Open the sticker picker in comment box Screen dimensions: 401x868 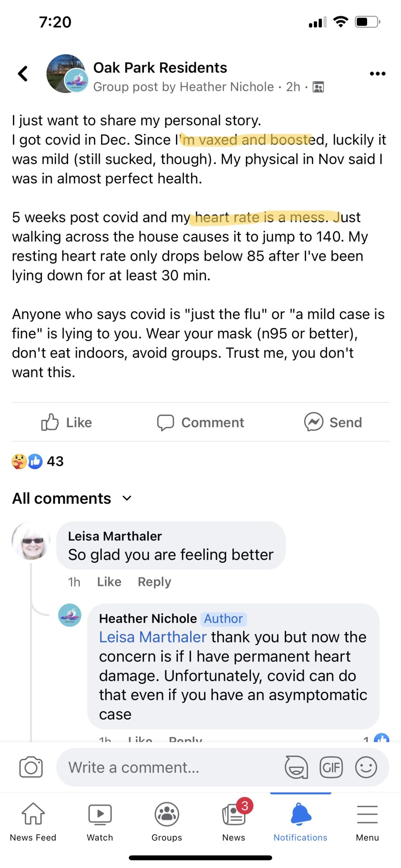point(296,767)
